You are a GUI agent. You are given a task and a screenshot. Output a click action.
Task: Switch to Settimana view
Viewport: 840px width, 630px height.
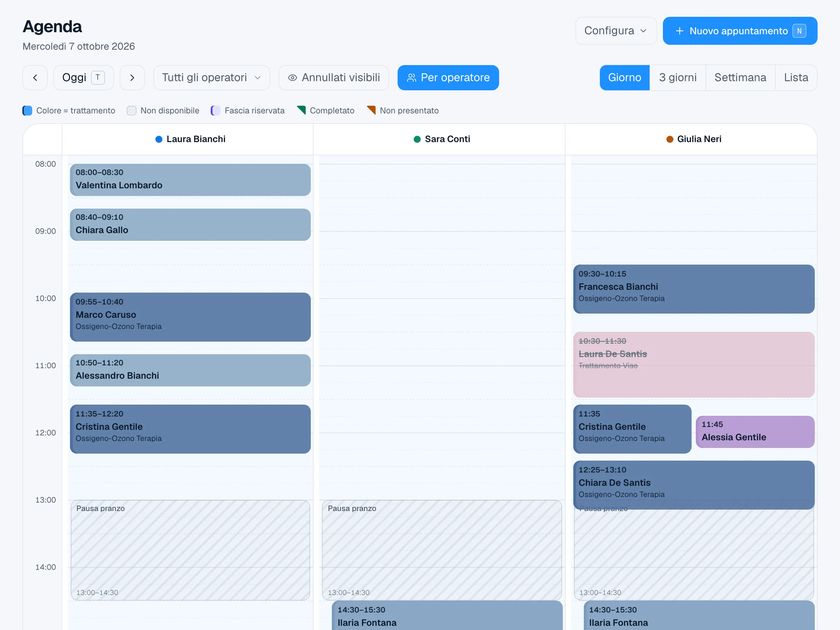coord(740,77)
